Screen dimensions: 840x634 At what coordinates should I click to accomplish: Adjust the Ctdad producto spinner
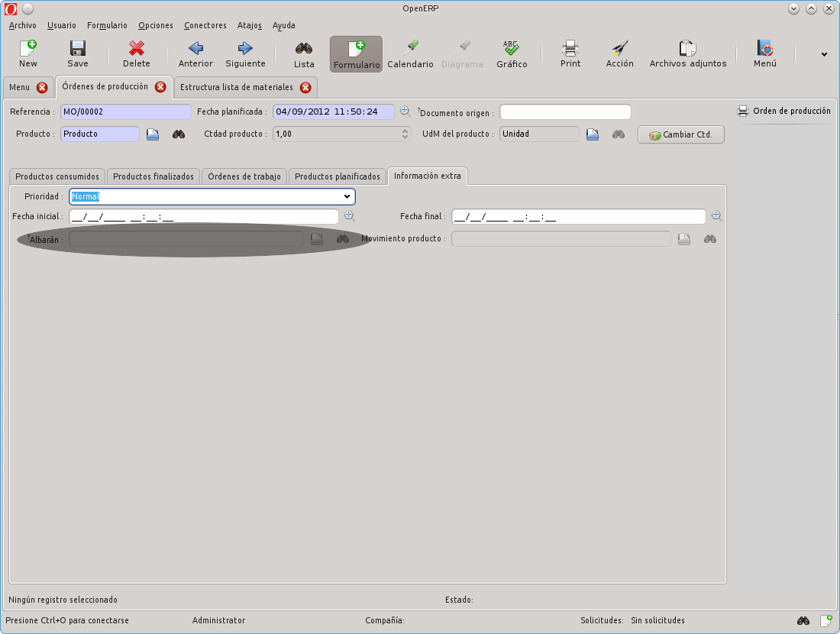(x=405, y=134)
